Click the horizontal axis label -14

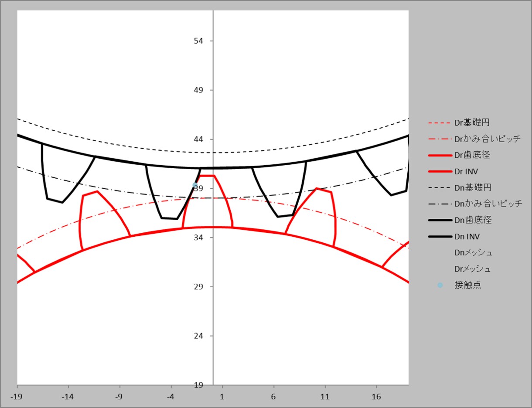tap(68, 397)
